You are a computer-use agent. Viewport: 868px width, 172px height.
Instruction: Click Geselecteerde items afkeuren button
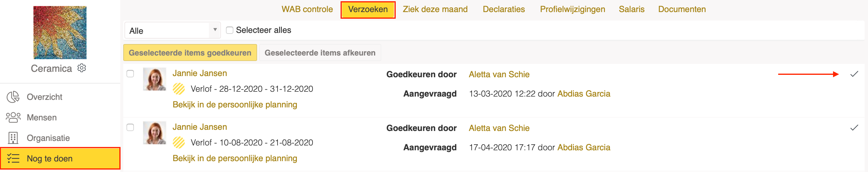[x=320, y=53]
